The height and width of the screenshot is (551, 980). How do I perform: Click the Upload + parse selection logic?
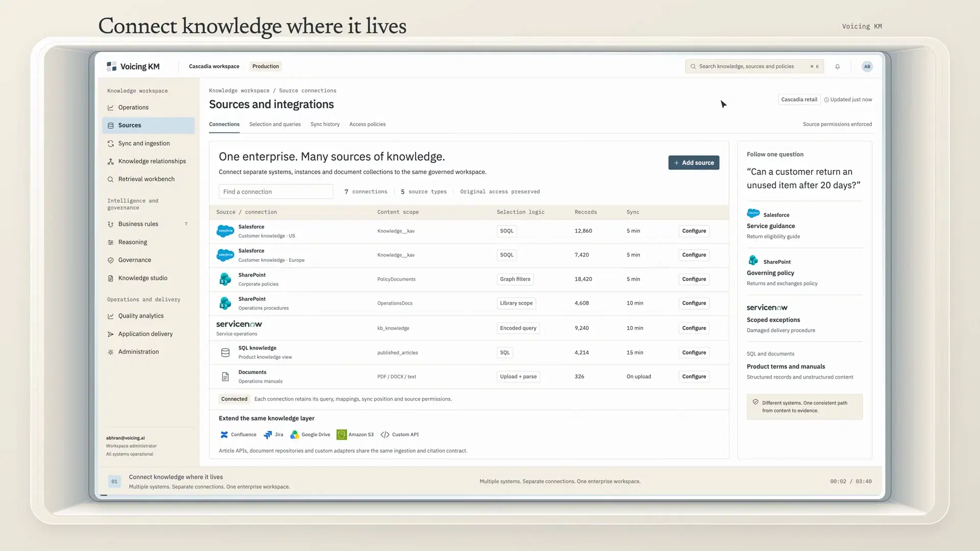(518, 377)
